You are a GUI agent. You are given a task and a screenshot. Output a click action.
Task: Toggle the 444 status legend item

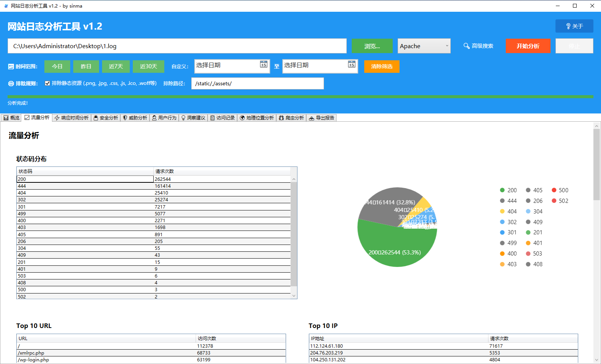tap(508, 201)
